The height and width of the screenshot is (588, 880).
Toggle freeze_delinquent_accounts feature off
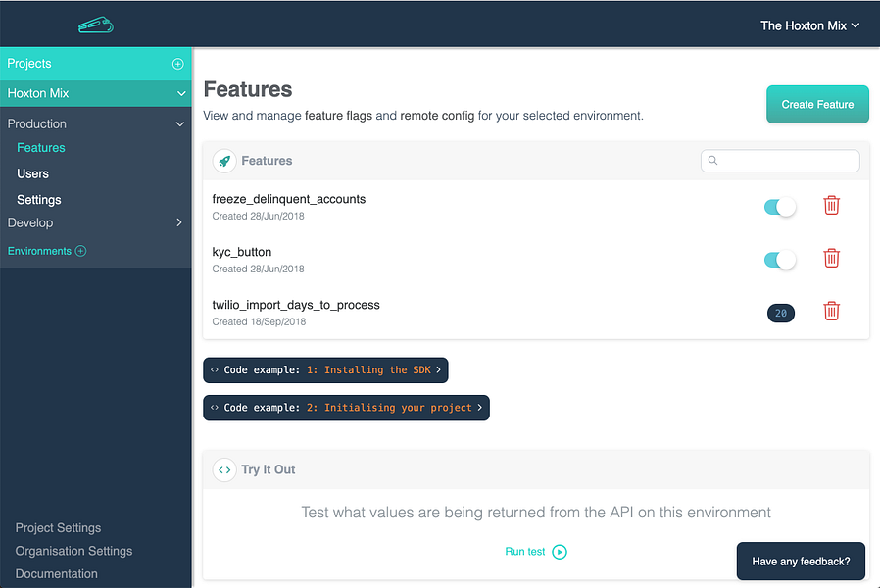click(779, 207)
